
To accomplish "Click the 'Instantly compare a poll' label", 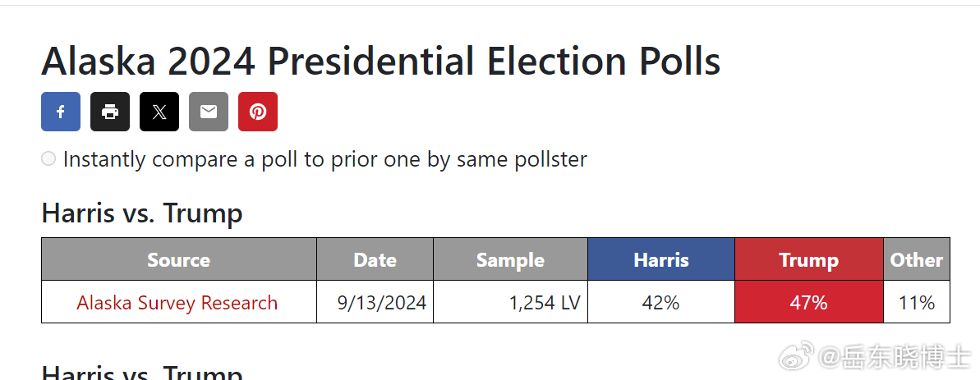I will (325, 159).
